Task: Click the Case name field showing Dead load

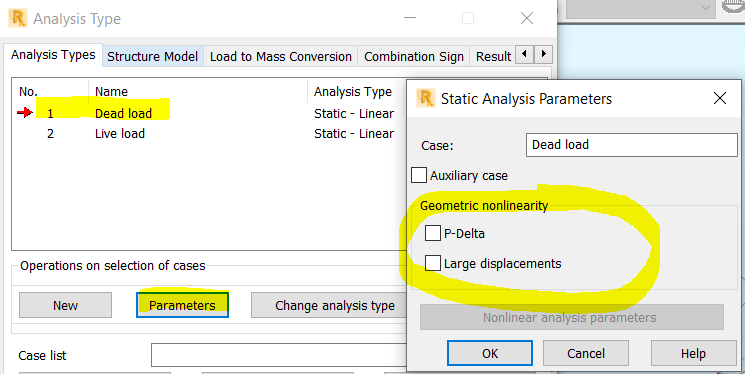Action: point(631,145)
